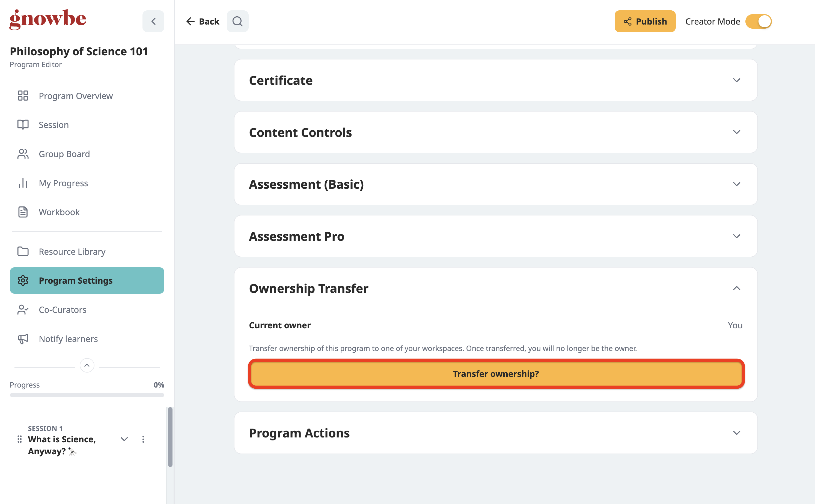The height and width of the screenshot is (504, 815).
Task: Click the Notify learners megaphone icon
Action: 23,339
